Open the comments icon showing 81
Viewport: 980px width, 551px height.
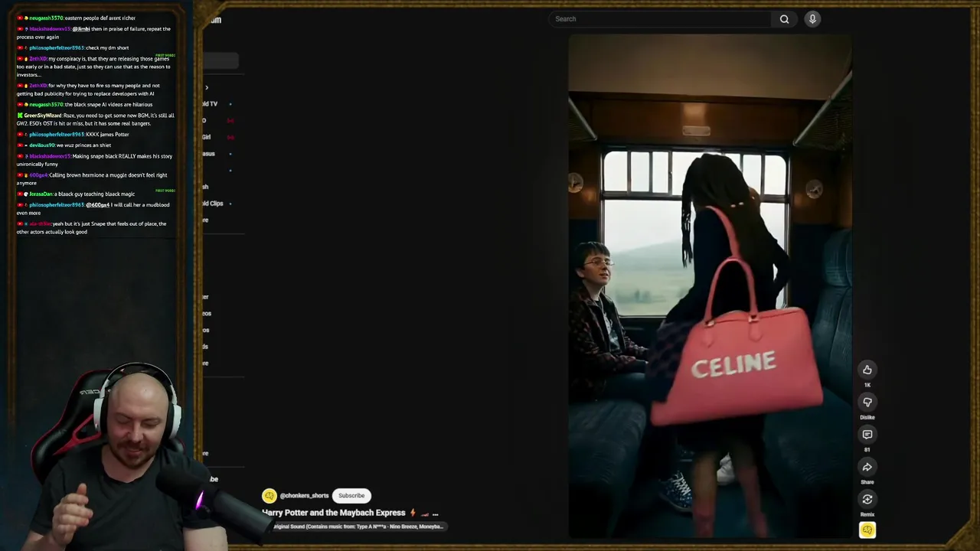(x=867, y=435)
